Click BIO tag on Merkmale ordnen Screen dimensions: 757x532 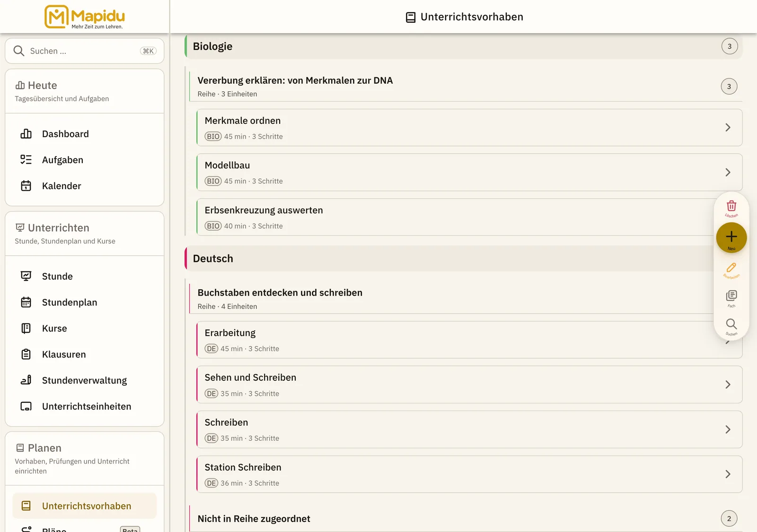[x=213, y=137]
